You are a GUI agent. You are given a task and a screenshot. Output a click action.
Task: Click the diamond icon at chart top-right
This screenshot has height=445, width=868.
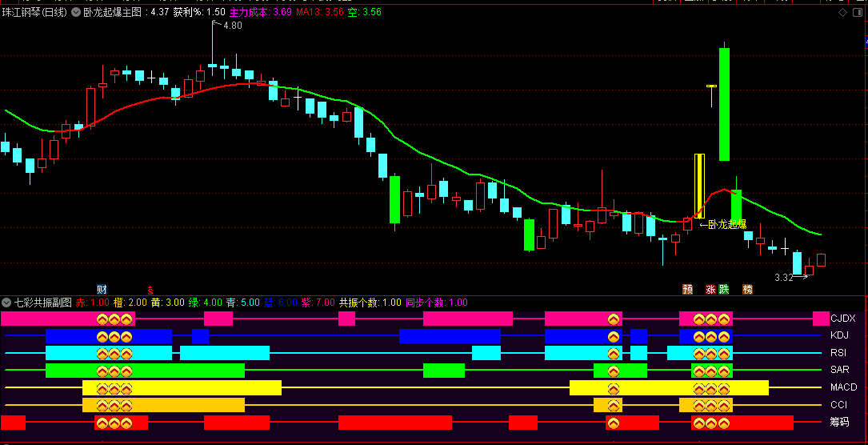point(843,12)
